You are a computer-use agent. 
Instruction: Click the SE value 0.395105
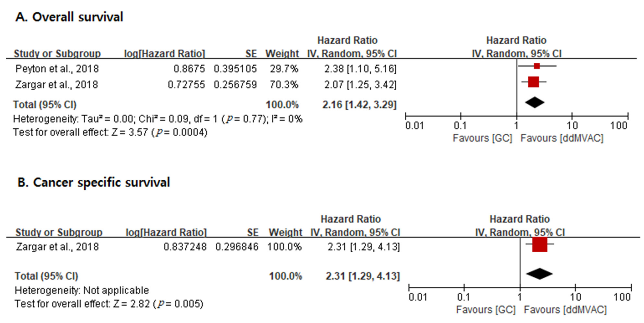[x=235, y=69]
